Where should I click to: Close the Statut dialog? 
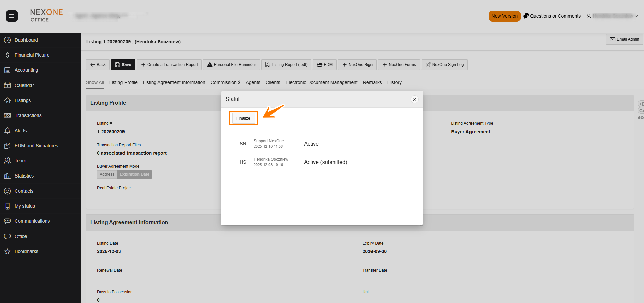coord(414,99)
